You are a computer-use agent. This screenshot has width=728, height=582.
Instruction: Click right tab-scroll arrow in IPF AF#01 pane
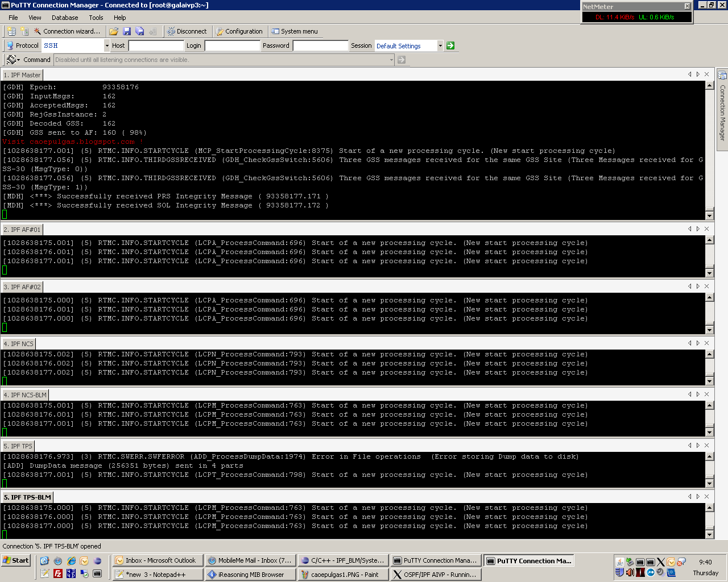(698, 229)
